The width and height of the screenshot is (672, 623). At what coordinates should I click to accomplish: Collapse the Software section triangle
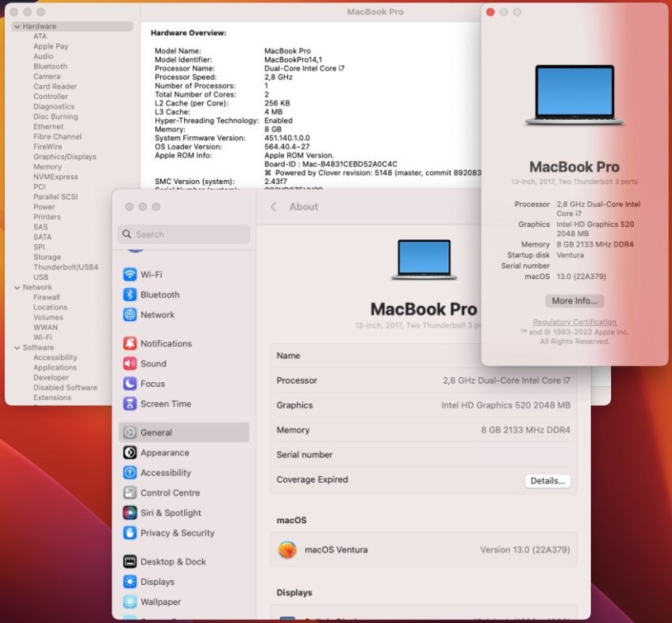[x=16, y=347]
